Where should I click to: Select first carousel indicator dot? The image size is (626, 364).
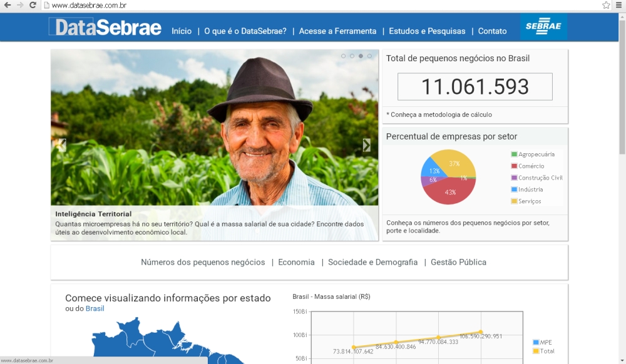click(343, 56)
